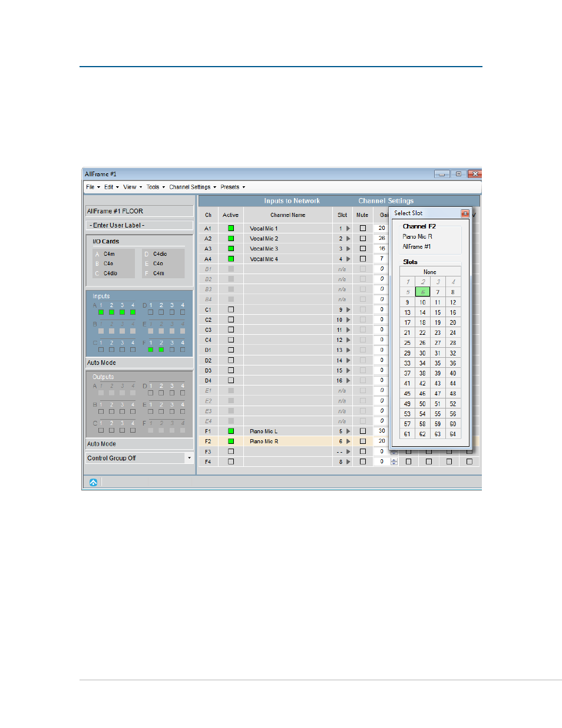Open slot selector arrow for channel A1
Viewport: 562px width, 728px height.
pyautogui.click(x=348, y=228)
